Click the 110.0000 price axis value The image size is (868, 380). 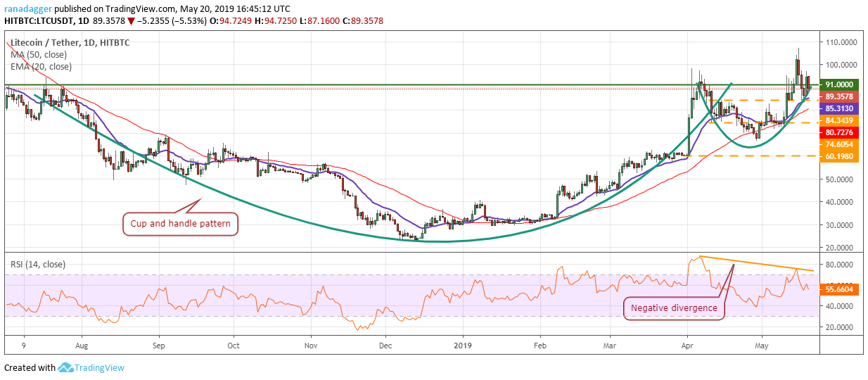[841, 42]
